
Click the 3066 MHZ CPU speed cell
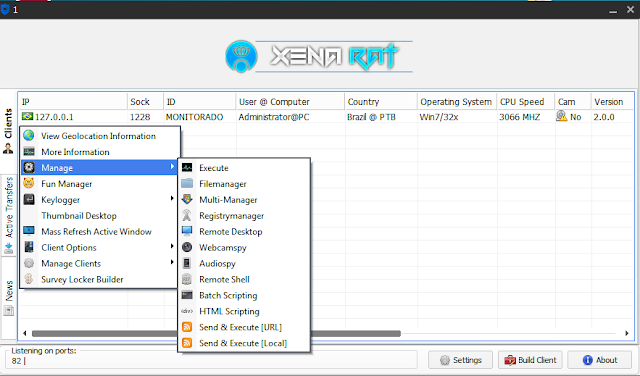tap(520, 117)
